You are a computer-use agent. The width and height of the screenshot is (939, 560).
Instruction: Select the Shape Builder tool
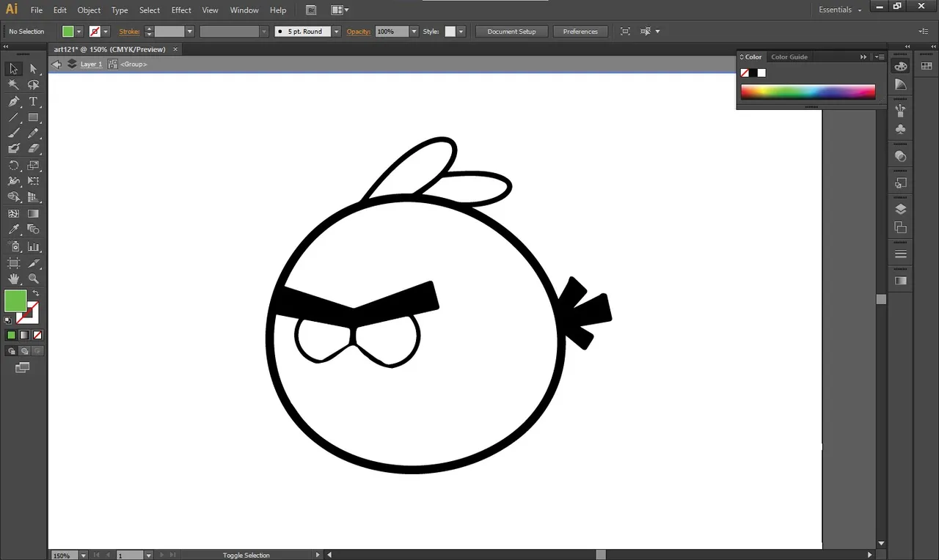pos(13,197)
